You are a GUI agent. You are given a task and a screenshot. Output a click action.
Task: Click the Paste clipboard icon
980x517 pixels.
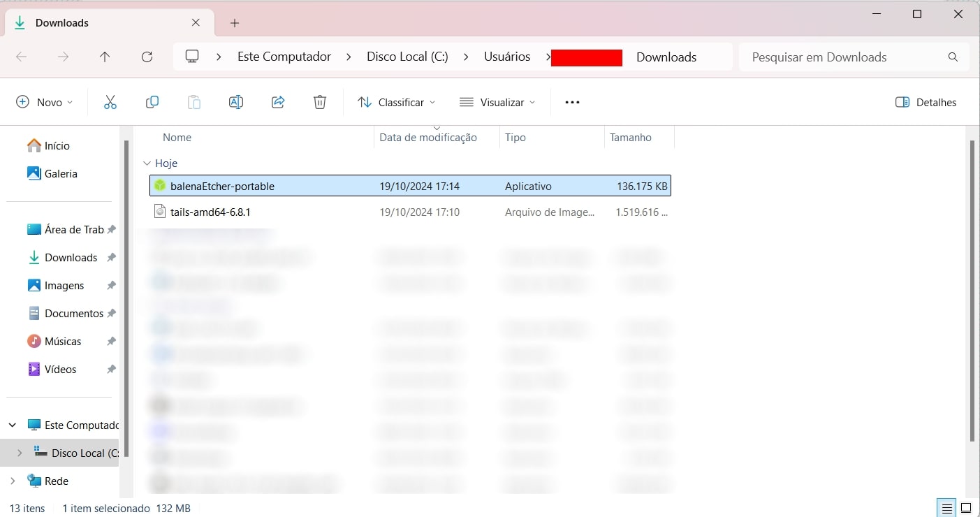tap(194, 102)
